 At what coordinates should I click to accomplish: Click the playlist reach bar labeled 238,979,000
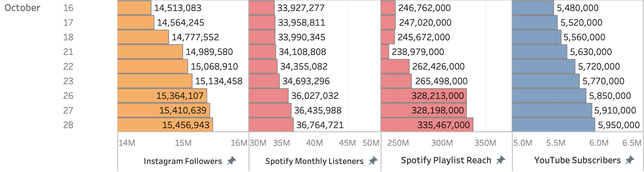[385, 52]
